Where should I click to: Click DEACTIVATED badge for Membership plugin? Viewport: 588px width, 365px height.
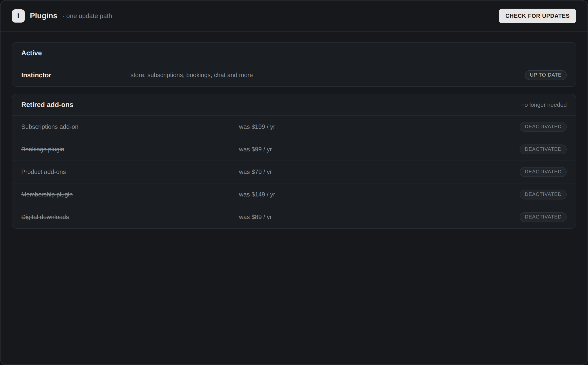click(543, 194)
